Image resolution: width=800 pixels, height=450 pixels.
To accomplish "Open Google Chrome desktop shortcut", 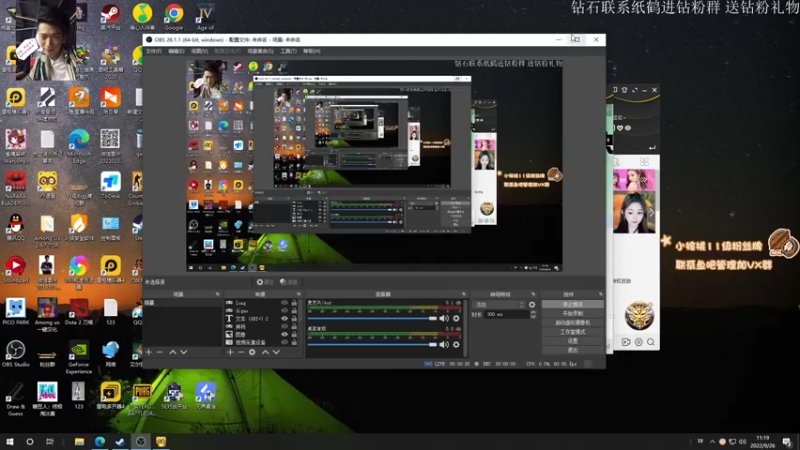I will [x=174, y=14].
